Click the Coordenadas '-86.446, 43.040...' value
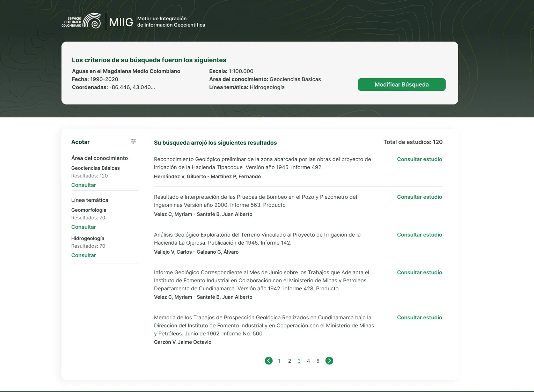The height and width of the screenshot is (392, 534). 132,87
